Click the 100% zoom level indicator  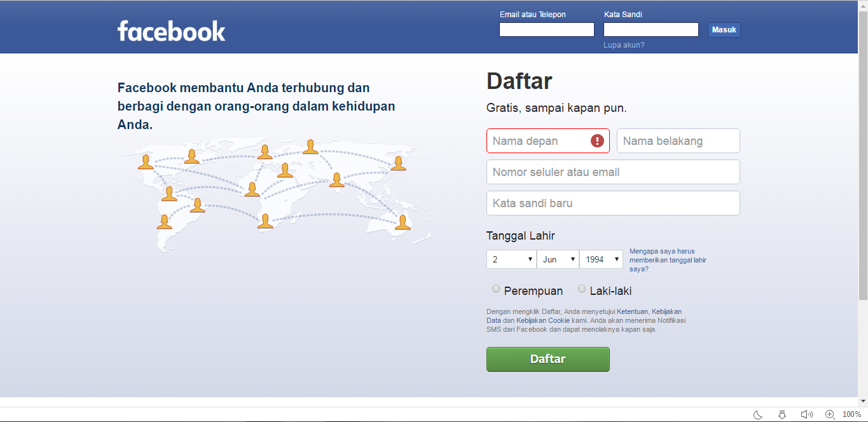[x=852, y=414]
